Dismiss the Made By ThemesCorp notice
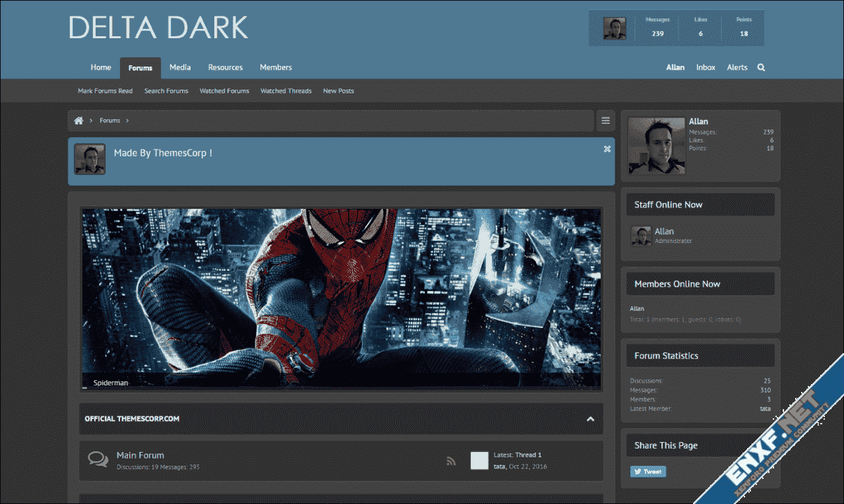This screenshot has height=504, width=844. (607, 149)
